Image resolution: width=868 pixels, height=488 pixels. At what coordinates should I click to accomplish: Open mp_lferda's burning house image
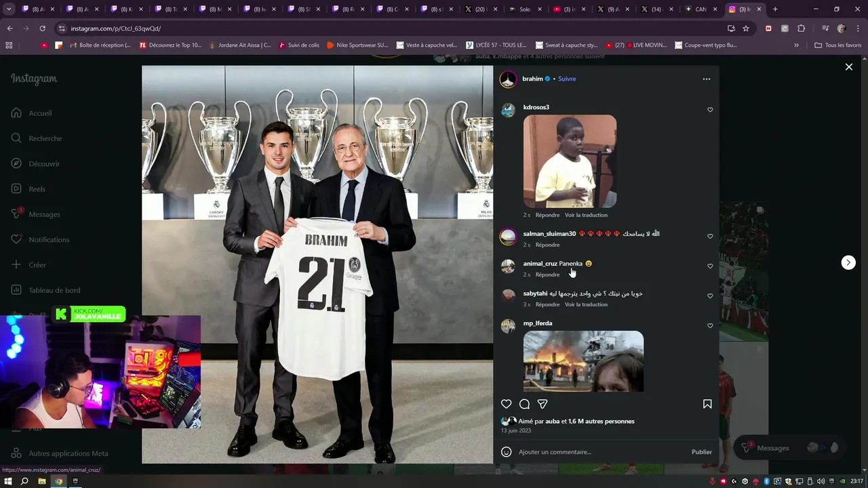click(583, 361)
